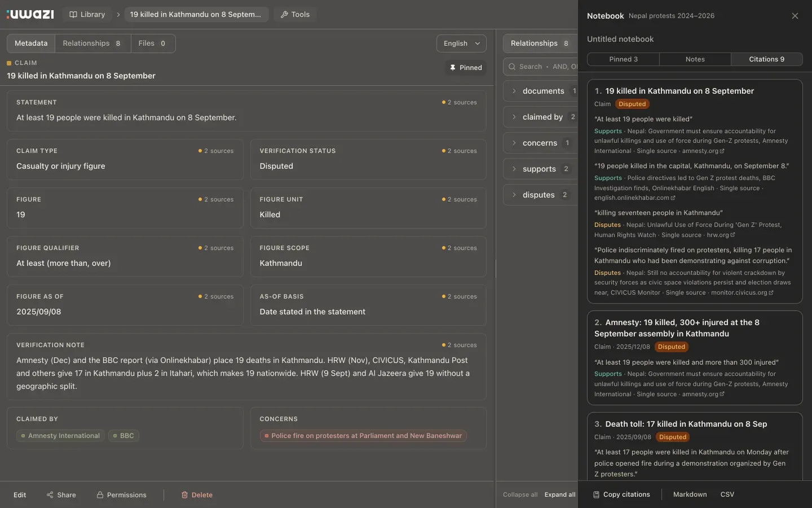The height and width of the screenshot is (508, 812).
Task: Switch to the Notes notebook tab
Action: [x=695, y=59]
